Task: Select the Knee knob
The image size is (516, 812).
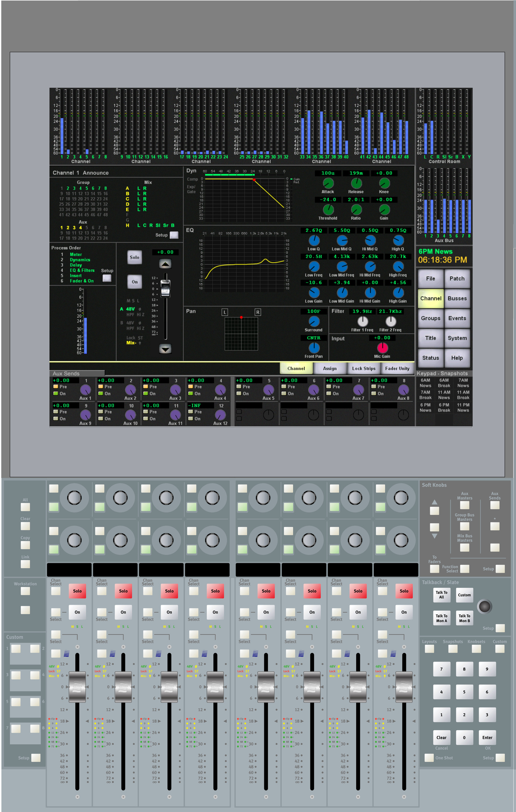Action: [x=384, y=183]
